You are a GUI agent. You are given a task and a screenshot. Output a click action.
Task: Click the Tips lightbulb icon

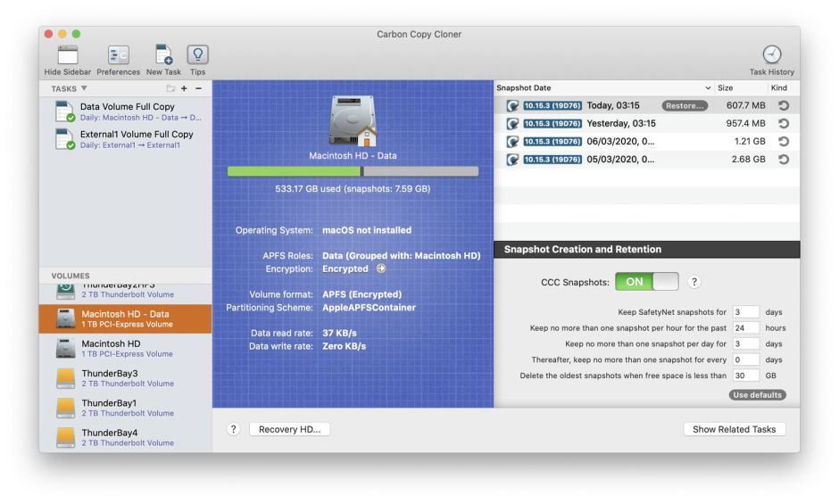pyautogui.click(x=197, y=55)
